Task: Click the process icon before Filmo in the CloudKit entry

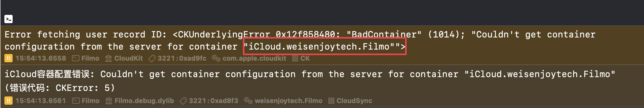Action: point(75,58)
